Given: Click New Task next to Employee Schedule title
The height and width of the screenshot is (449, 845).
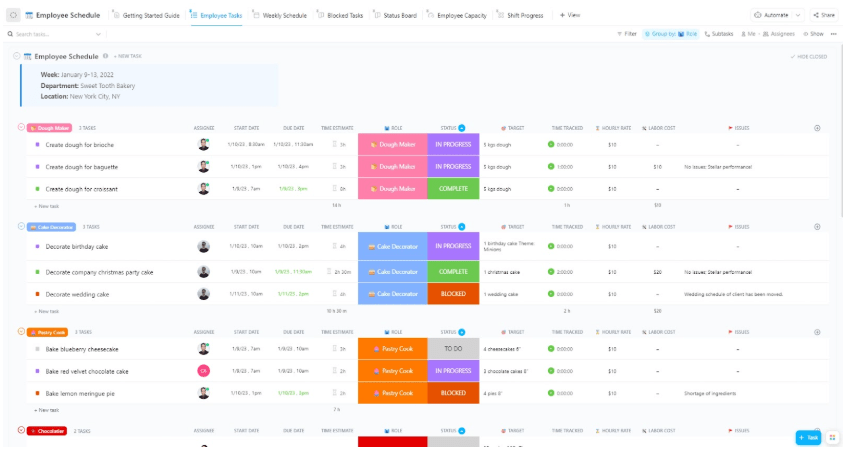Looking at the screenshot, I should [x=128, y=56].
